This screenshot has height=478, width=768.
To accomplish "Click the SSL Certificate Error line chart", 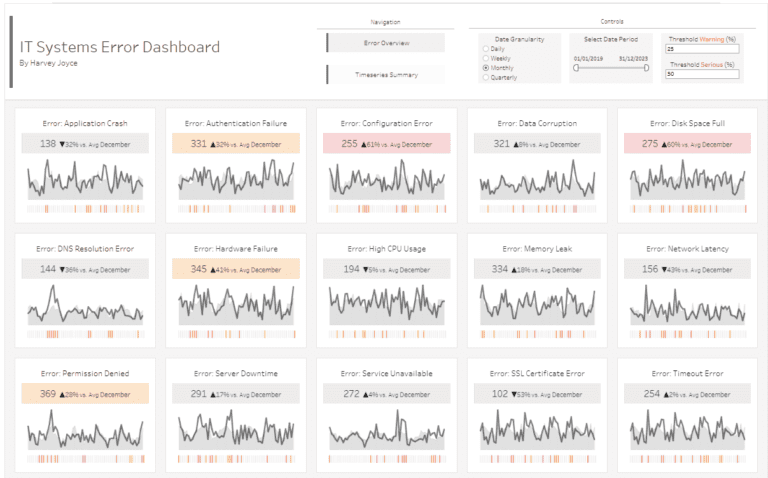I will pyautogui.click(x=537, y=430).
